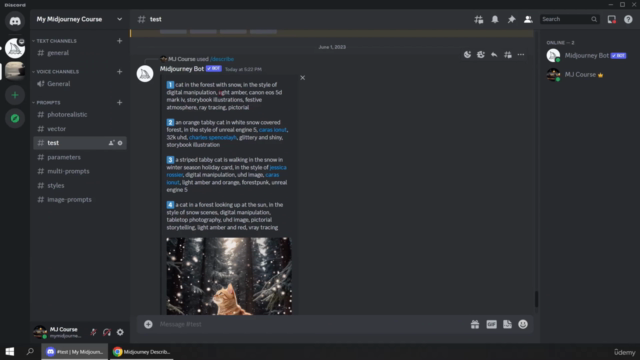Open the charles spencelayh link
Viewport: 640px width, 360px height.
pyautogui.click(x=213, y=138)
